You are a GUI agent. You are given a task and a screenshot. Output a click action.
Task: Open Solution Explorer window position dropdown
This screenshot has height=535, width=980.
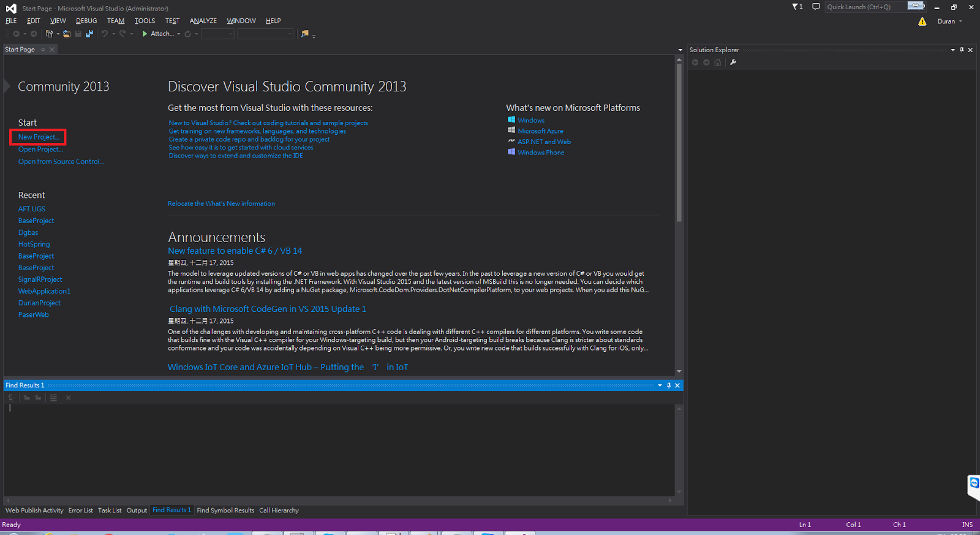pos(952,50)
